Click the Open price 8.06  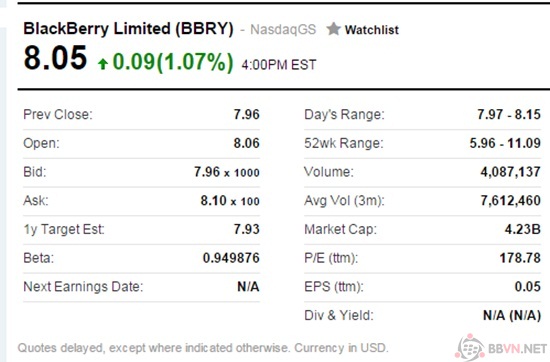pos(247,143)
